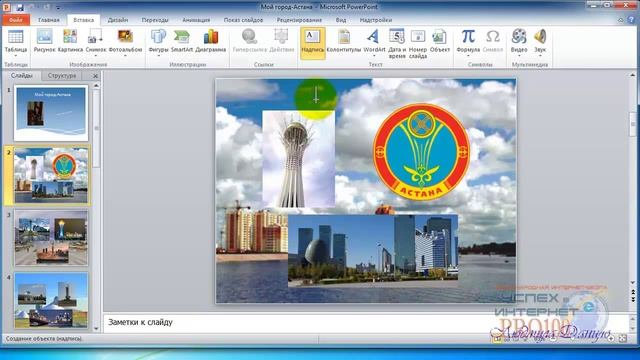Screen dimensions: 640x360
Task: Open Колонтитулы header and footer
Action: [344, 41]
